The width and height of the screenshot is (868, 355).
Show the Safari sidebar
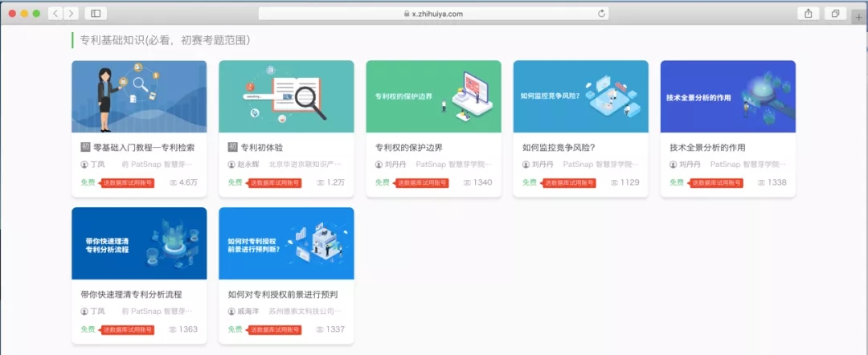(x=96, y=14)
